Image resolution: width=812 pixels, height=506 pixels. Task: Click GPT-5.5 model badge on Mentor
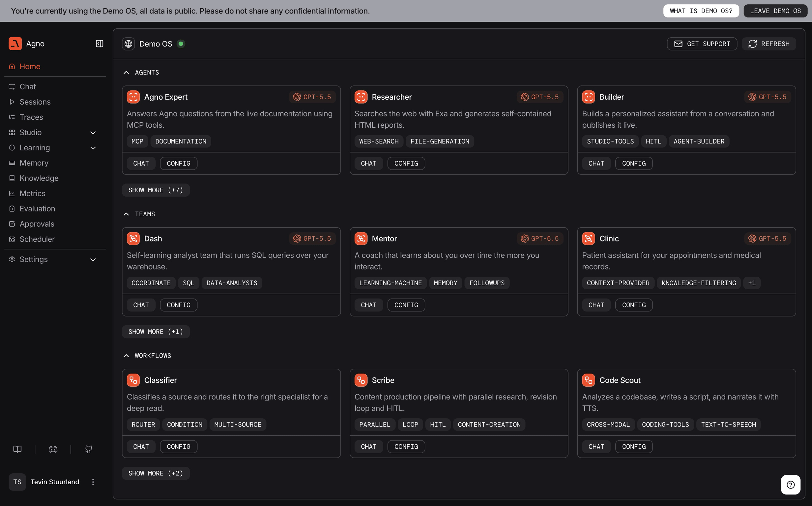click(x=540, y=238)
